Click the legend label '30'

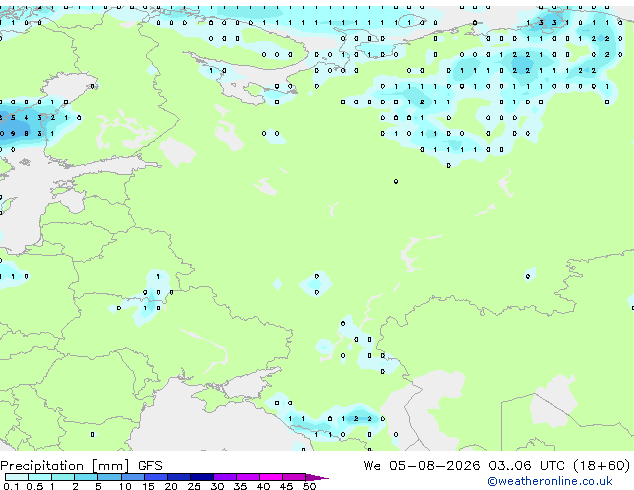pyautogui.click(x=217, y=486)
